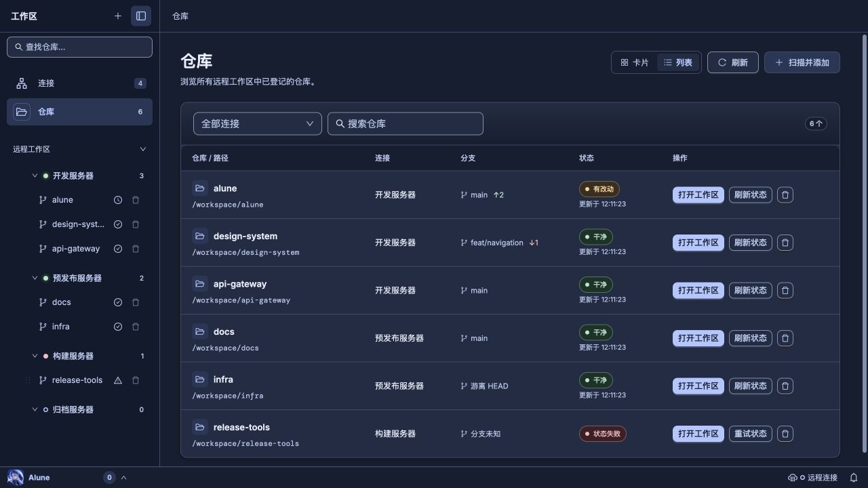Click clock status icon next to sidebar alune

tap(118, 200)
